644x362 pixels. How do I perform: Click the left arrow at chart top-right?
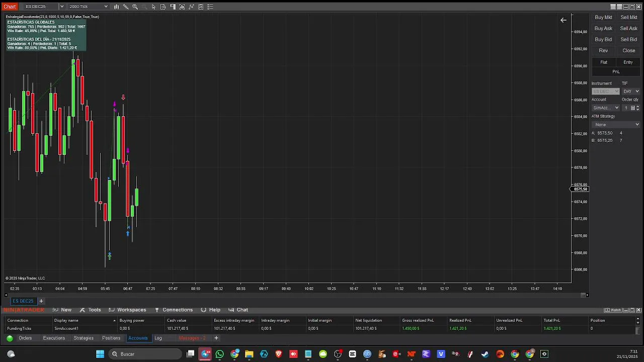tap(563, 20)
